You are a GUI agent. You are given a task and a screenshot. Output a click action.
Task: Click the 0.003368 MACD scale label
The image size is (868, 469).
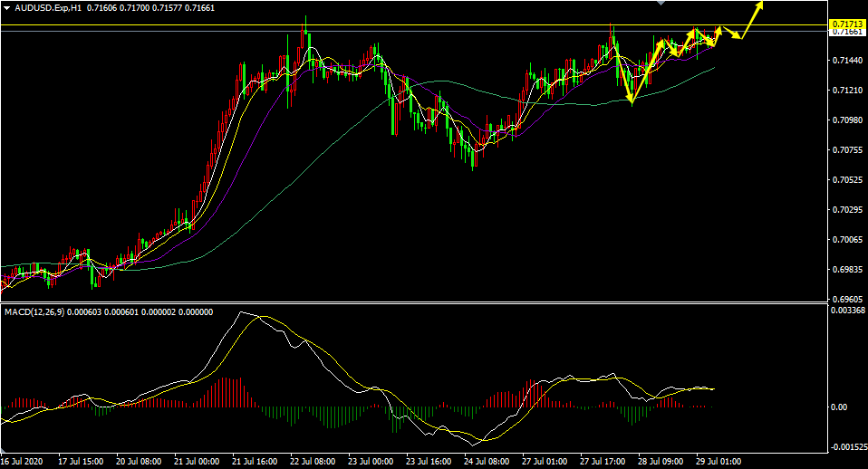(847, 311)
